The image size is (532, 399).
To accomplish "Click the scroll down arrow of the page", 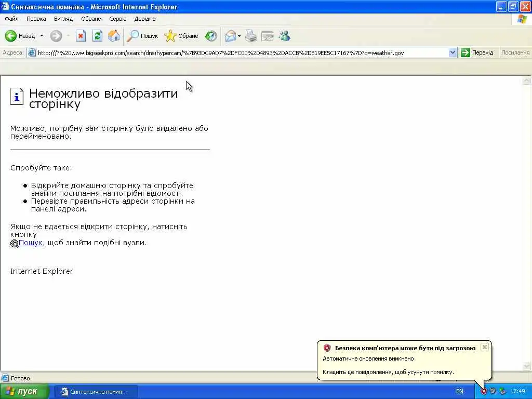I will coord(527,366).
